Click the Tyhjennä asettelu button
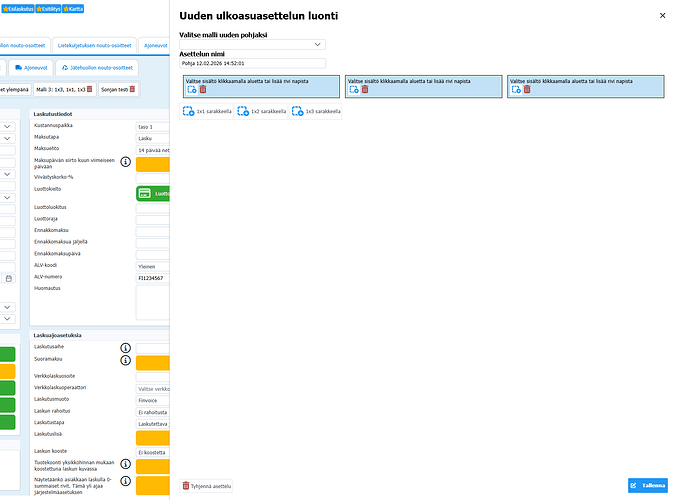Screen dimensions: 675x500 207,486
